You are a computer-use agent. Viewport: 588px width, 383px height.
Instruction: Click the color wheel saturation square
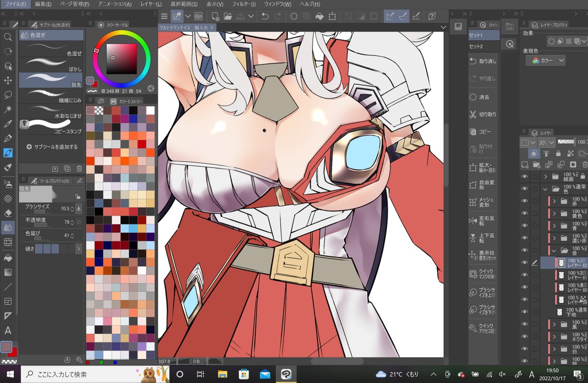(x=122, y=58)
